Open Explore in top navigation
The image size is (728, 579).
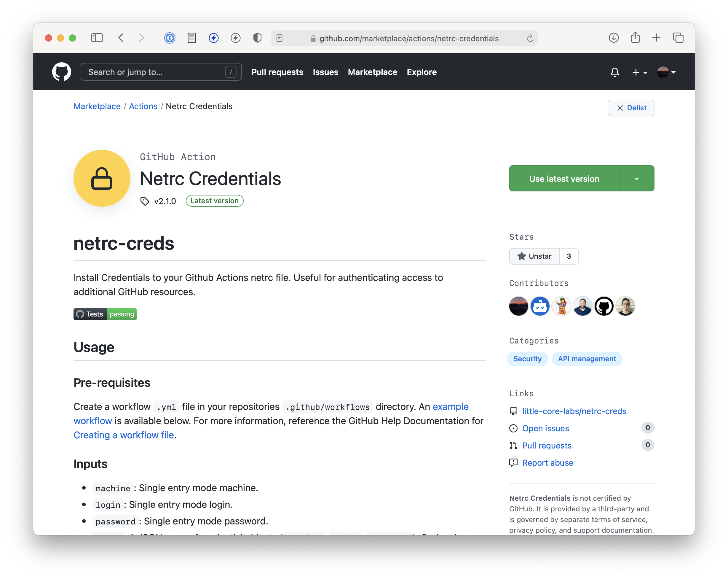422,72
